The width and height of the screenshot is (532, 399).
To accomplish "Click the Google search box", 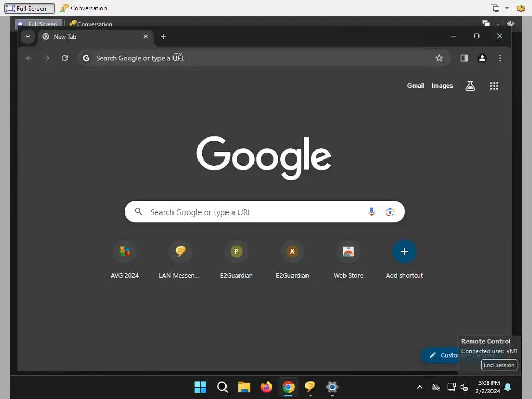I will pyautogui.click(x=264, y=212).
